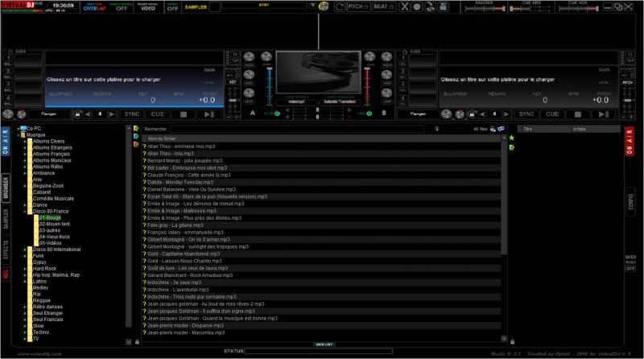Screen dimensions: 644x359
Task: Click the BEAT lock button in the top bar
Action: 384,6
